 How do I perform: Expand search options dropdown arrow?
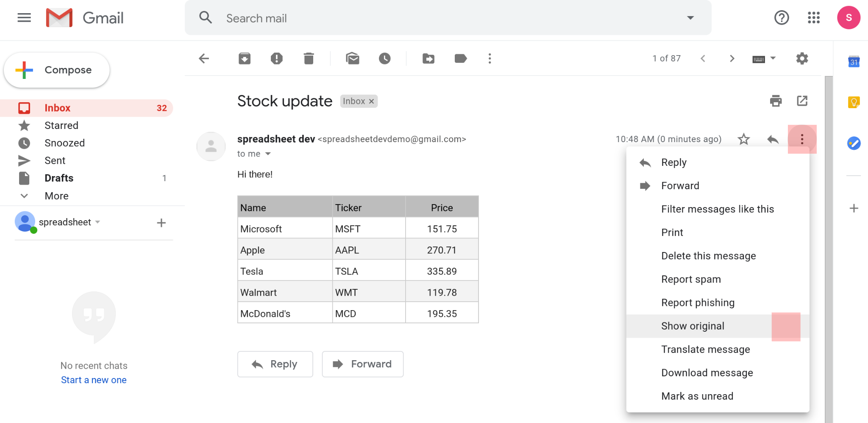pyautogui.click(x=690, y=18)
